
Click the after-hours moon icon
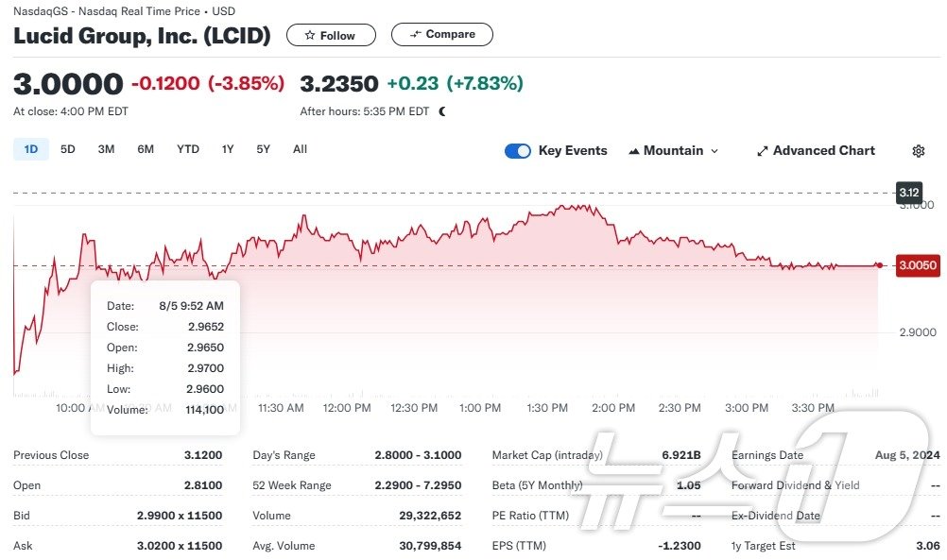pos(442,111)
